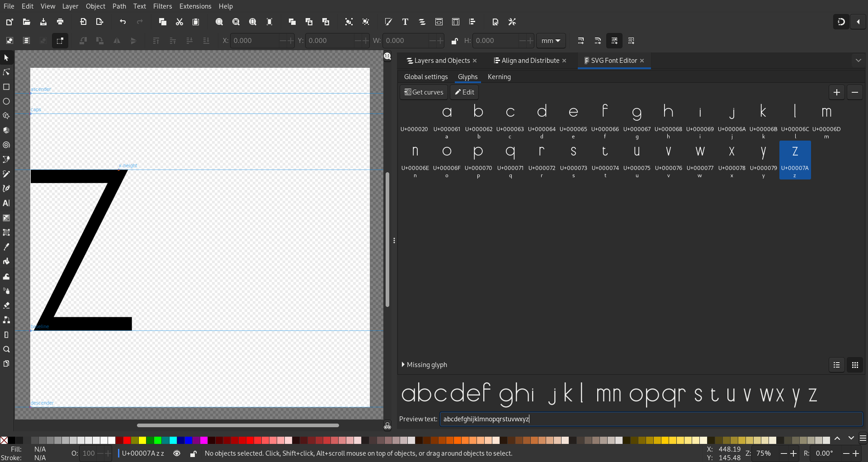The image size is (868, 462).
Task: Show previous palette row
Action: click(x=837, y=438)
